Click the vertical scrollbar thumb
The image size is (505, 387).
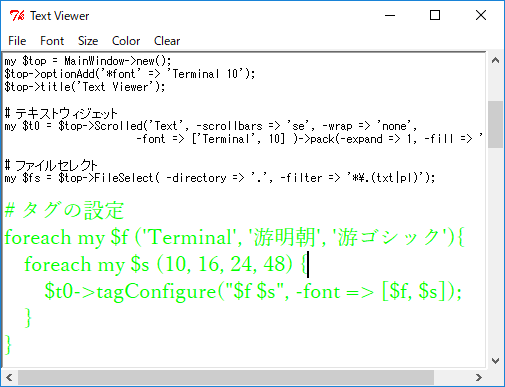click(495, 124)
